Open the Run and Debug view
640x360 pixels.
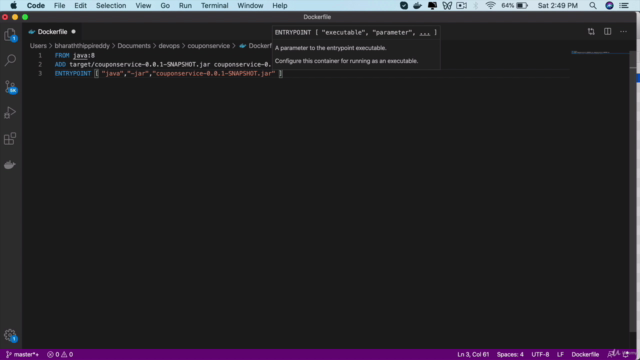(10, 113)
